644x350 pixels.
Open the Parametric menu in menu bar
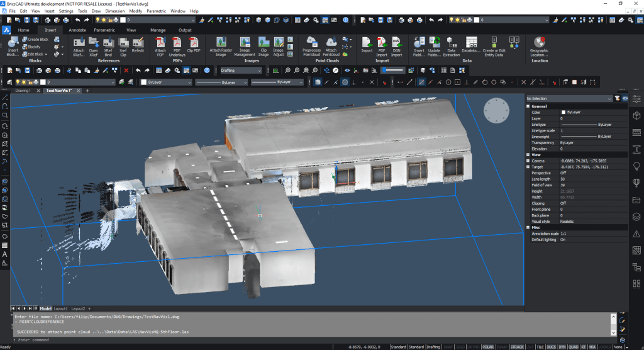pyautogui.click(x=156, y=11)
